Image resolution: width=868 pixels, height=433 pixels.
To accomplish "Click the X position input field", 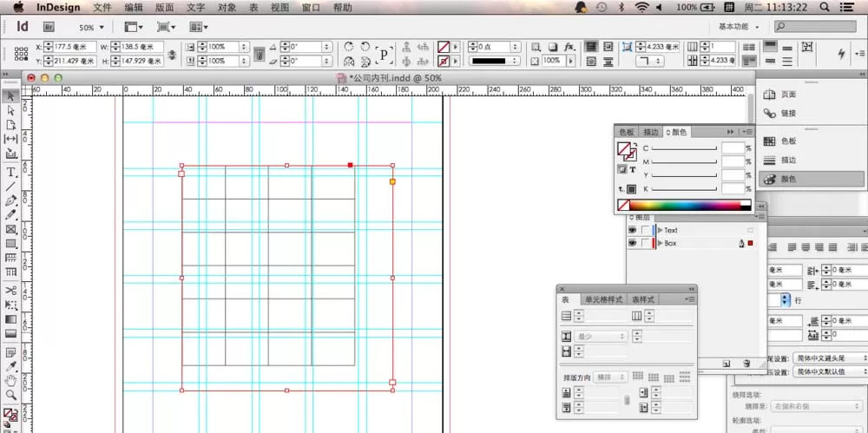I will 74,47.
